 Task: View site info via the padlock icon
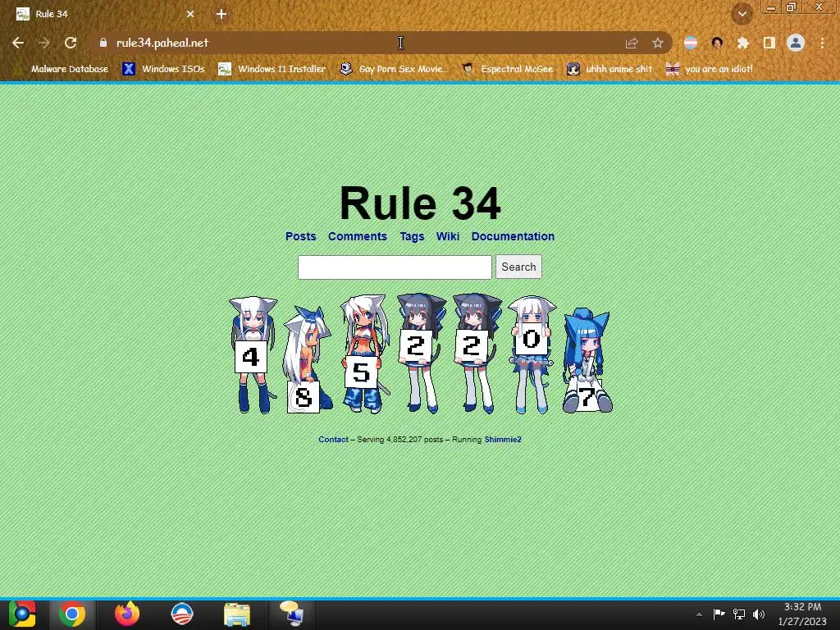click(x=103, y=43)
